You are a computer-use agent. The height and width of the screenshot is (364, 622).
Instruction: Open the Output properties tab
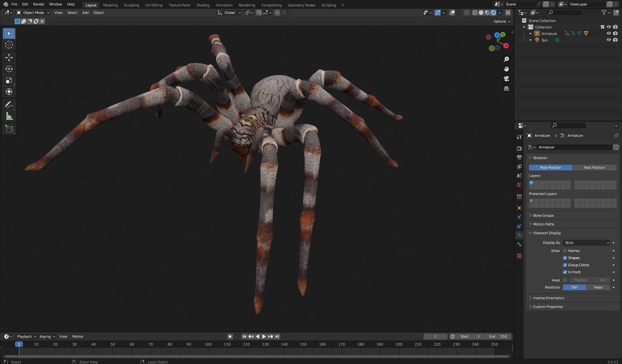pos(519,158)
